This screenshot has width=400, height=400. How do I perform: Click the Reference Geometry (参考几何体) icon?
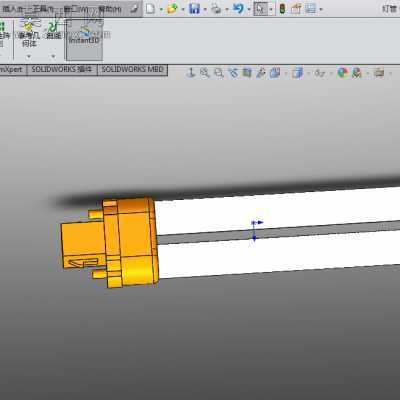coord(29,32)
